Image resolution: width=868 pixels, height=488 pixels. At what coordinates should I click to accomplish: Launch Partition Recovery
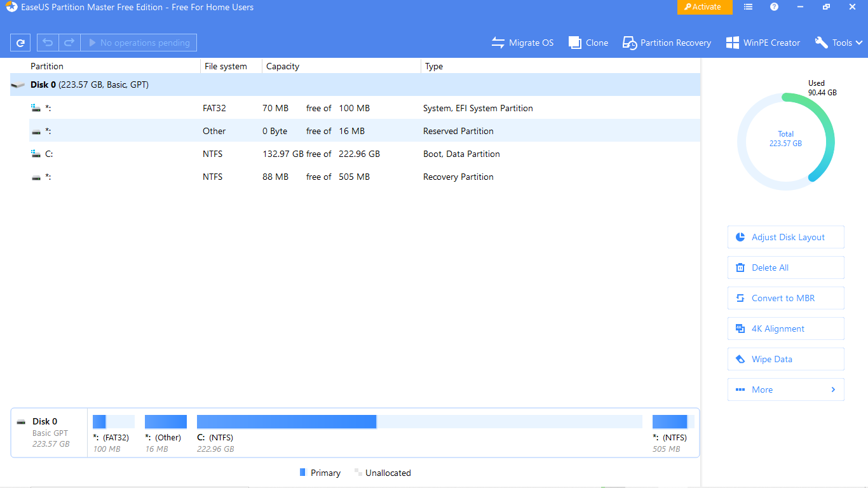pyautogui.click(x=667, y=43)
